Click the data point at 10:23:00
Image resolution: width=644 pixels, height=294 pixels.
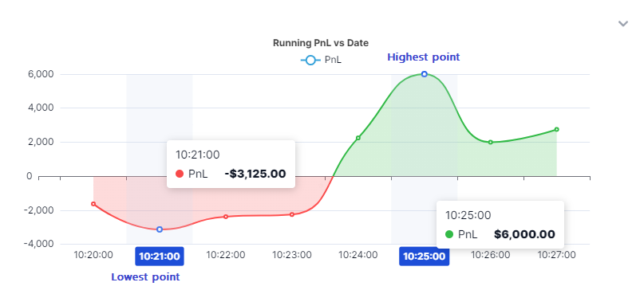[292, 214]
